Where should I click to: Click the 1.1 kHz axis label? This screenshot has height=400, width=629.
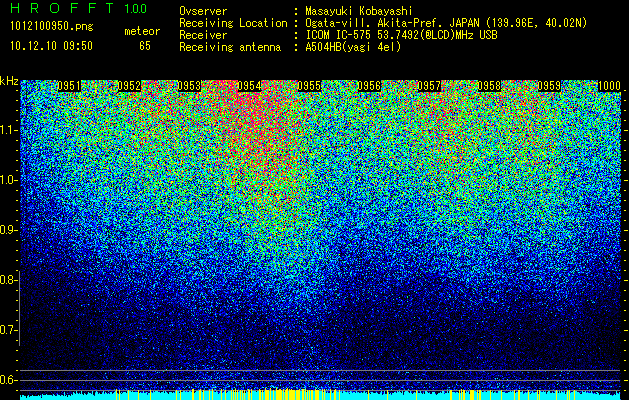8,130
